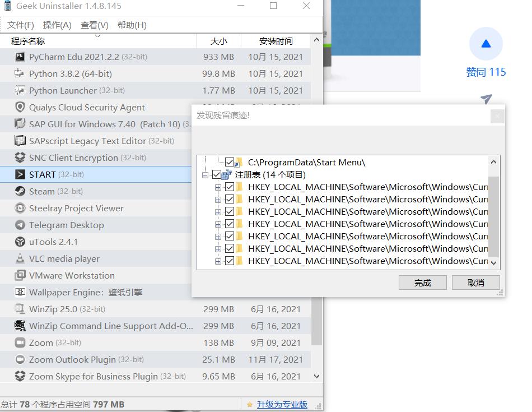Select the Telegram Desktop icon
The width and height of the screenshot is (532, 412).
(x=19, y=225)
